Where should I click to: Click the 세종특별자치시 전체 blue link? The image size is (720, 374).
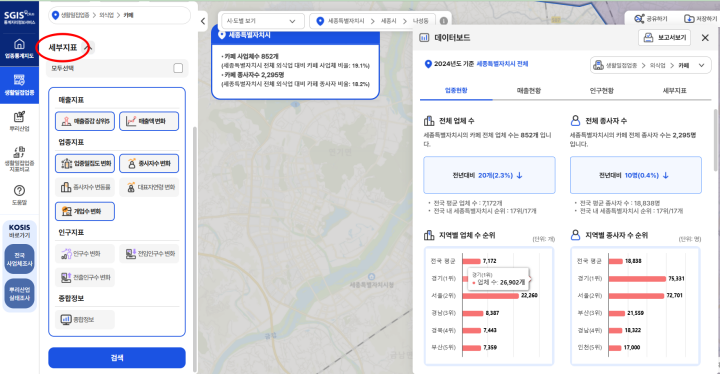coord(502,64)
